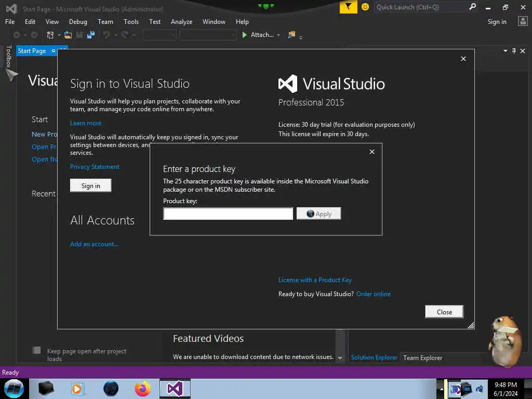Viewport: 532px width, 399px height.
Task: Click the yellow notifications filter flag icon
Action: tap(349, 7)
